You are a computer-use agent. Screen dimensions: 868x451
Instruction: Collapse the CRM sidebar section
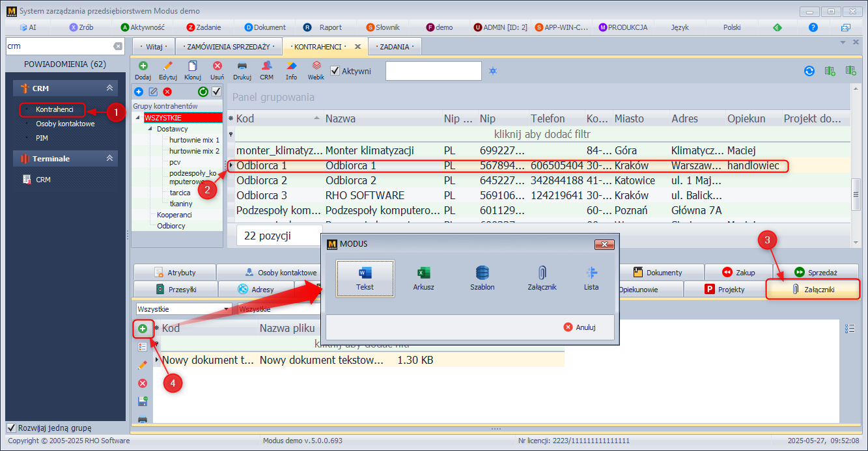coord(109,89)
